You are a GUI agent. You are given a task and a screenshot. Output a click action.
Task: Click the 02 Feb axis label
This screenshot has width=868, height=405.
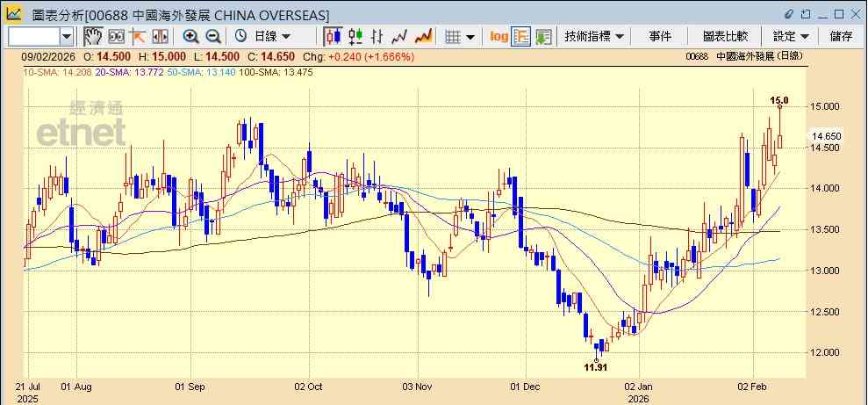point(752,387)
